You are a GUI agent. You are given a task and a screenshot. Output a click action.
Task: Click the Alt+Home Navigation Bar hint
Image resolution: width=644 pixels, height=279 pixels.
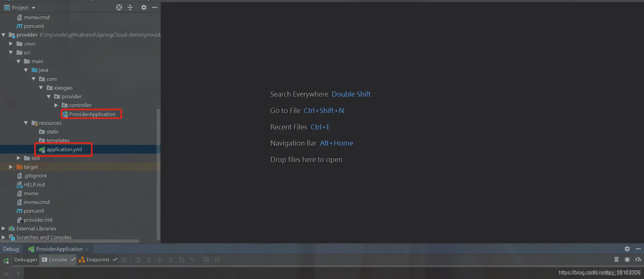(x=336, y=143)
